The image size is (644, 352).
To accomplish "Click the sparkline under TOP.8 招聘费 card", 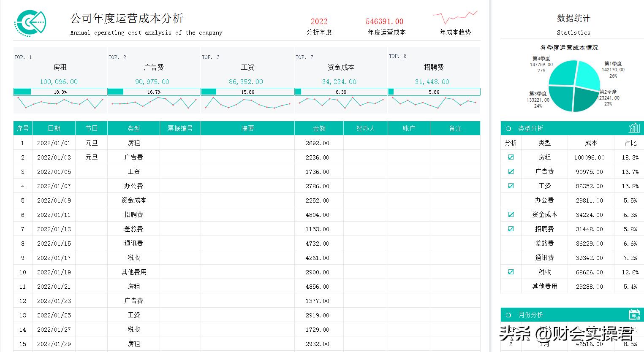I will pyautogui.click(x=433, y=103).
